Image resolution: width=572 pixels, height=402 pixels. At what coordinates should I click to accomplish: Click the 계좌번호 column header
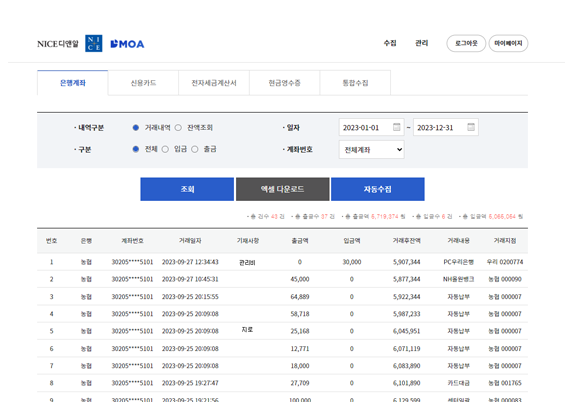pyautogui.click(x=132, y=241)
